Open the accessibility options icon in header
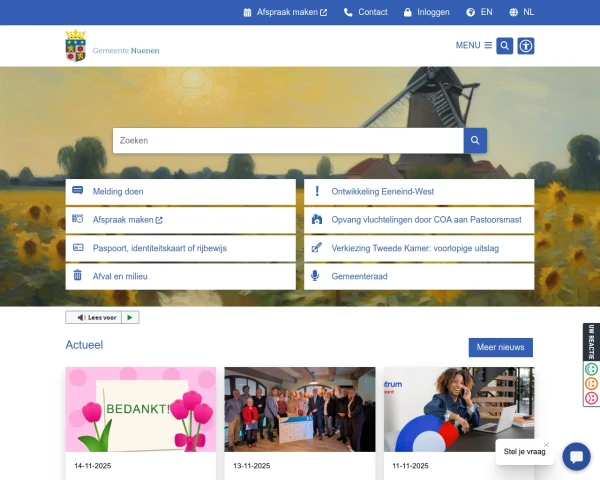 (526, 46)
